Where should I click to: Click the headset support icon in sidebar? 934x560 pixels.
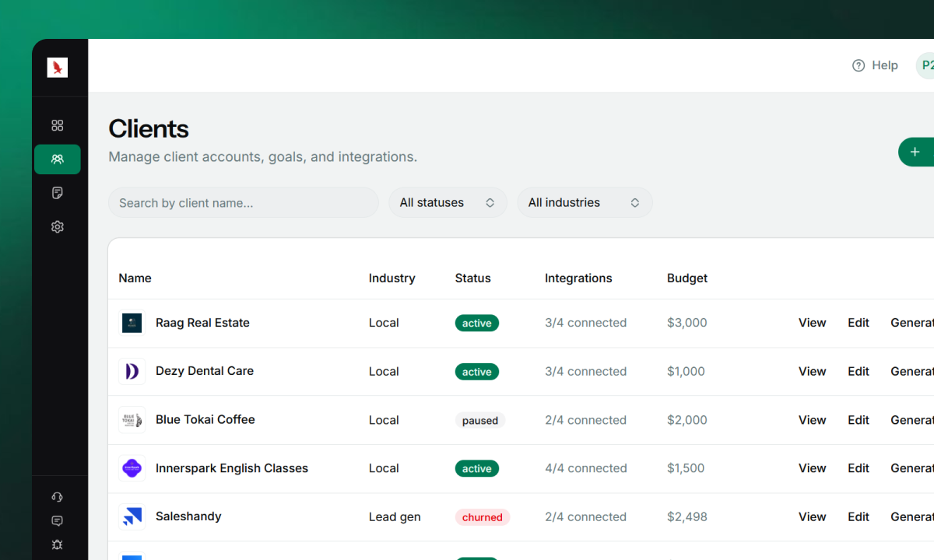(57, 497)
